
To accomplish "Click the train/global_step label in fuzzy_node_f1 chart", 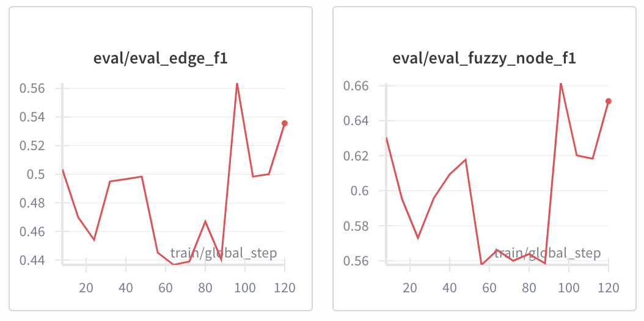I will click(547, 253).
